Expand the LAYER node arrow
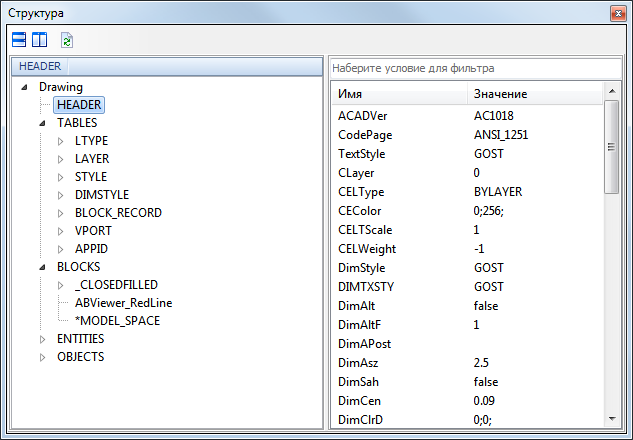The height and width of the screenshot is (440, 633). (x=60, y=159)
